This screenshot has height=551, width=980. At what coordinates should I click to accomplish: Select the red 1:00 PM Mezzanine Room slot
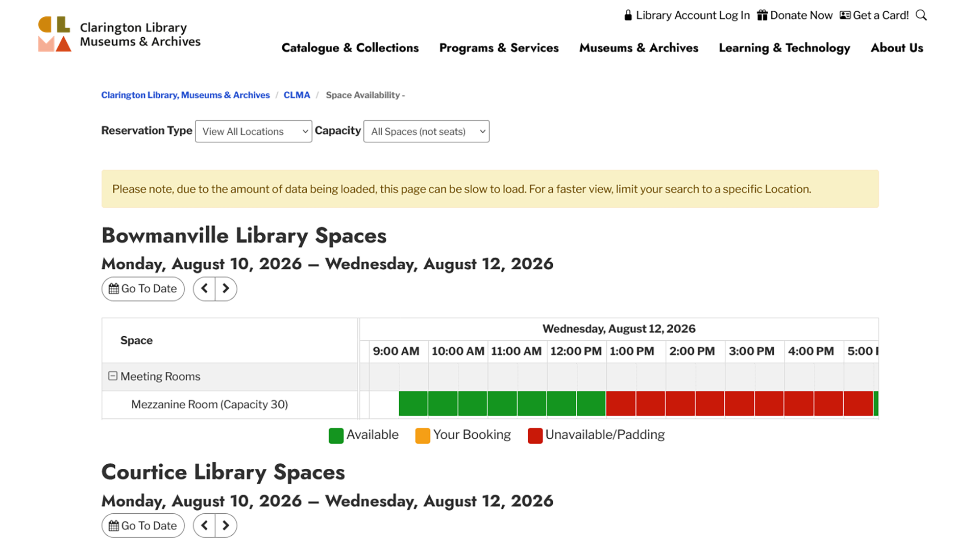pos(621,404)
